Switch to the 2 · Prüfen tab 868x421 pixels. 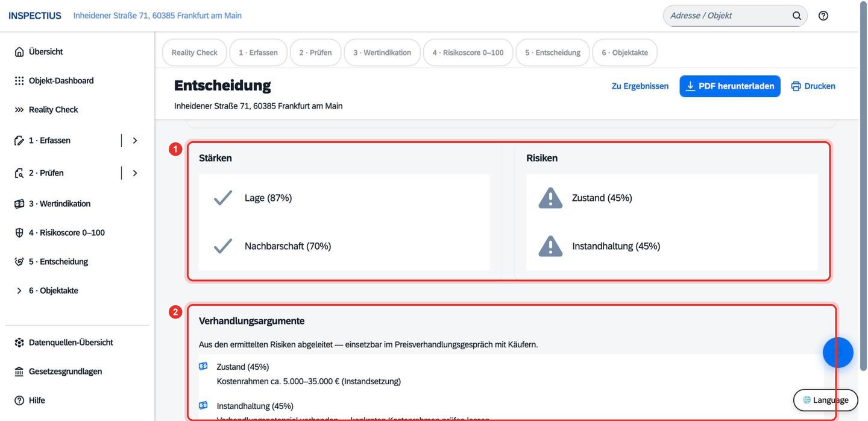(x=316, y=52)
